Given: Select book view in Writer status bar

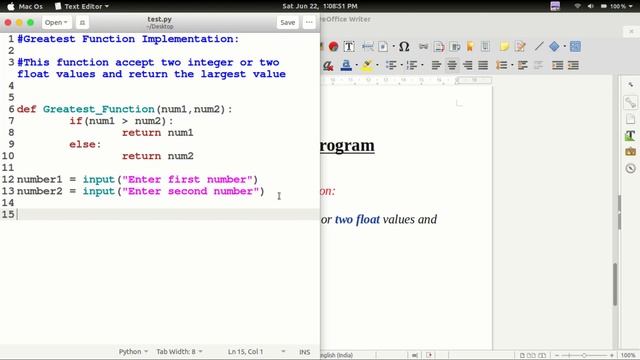Looking at the screenshot, I should (x=542, y=355).
